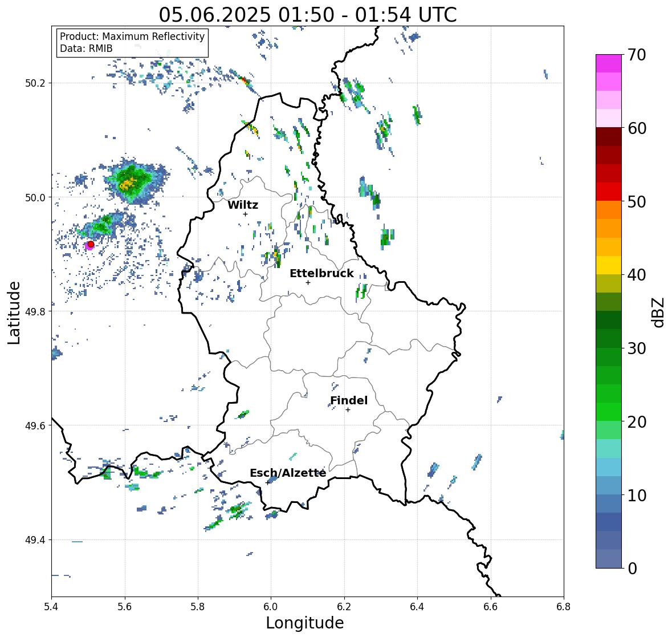
Task: Click the plus marker under Ettelbruck
Action: (308, 282)
